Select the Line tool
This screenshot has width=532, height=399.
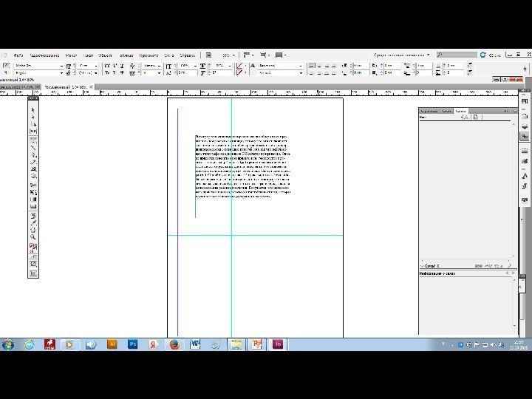coord(33,147)
